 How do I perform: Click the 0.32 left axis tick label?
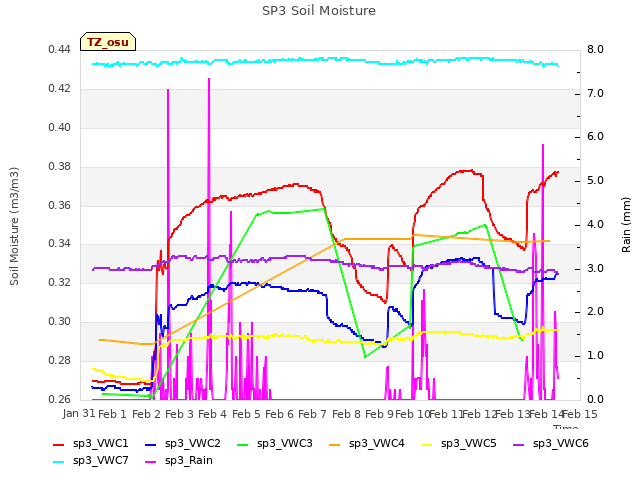coord(60,282)
